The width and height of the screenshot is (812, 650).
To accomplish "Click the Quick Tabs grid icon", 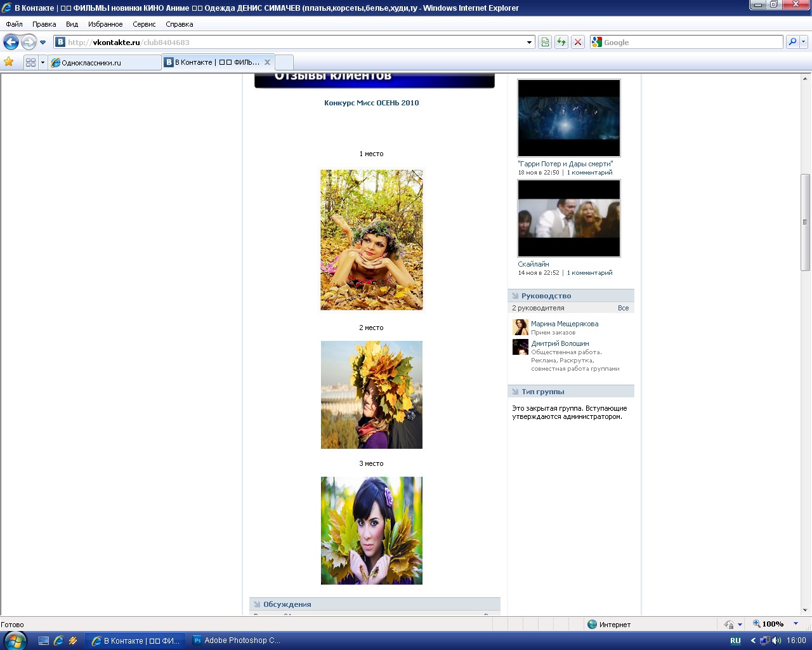I will coord(30,62).
